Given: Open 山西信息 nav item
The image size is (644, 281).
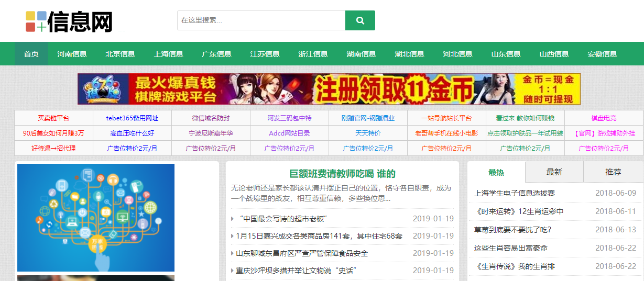Looking at the screenshot, I should (x=554, y=54).
